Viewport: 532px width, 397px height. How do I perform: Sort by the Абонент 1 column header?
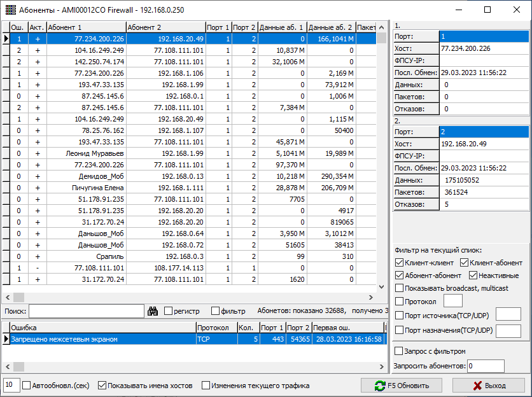tap(85, 27)
